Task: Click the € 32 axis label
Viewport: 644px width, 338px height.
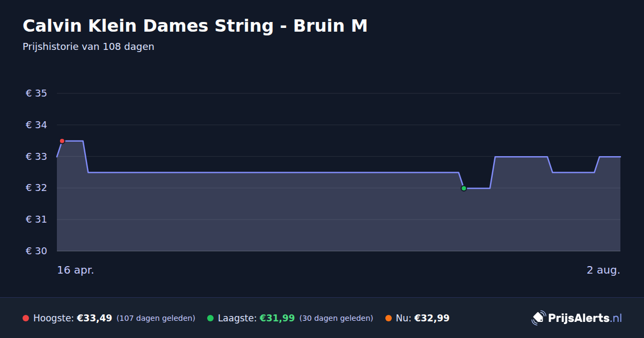Action: point(36,188)
